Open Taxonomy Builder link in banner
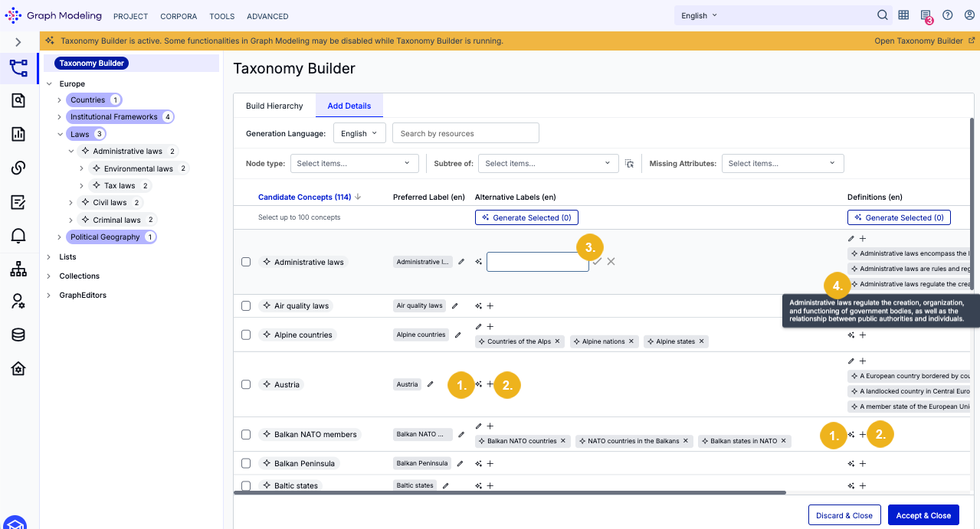This screenshot has height=529, width=980. tap(925, 41)
